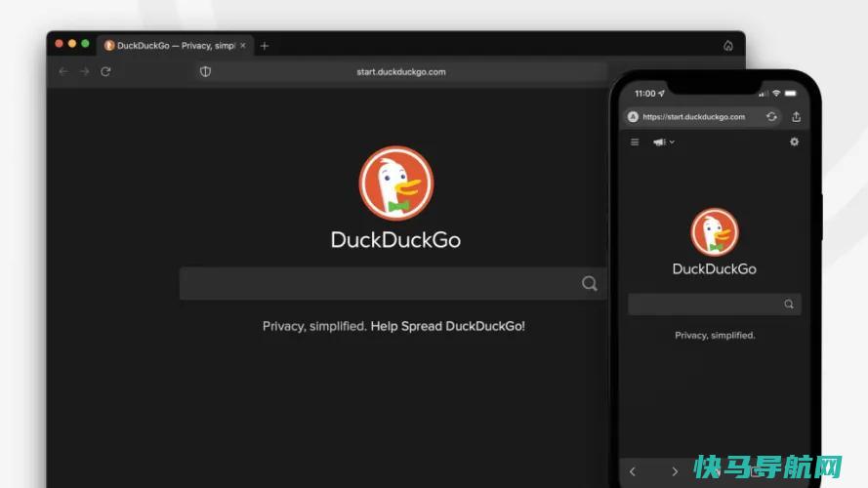Click the phone URL field with https://start.duckduckgo.com
The width and height of the screenshot is (868, 488).
click(x=702, y=117)
